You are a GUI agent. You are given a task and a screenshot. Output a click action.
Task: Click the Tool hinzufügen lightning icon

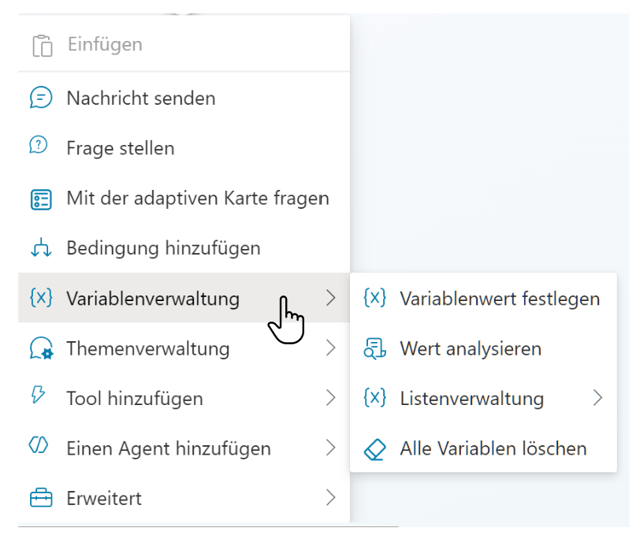[38, 395]
